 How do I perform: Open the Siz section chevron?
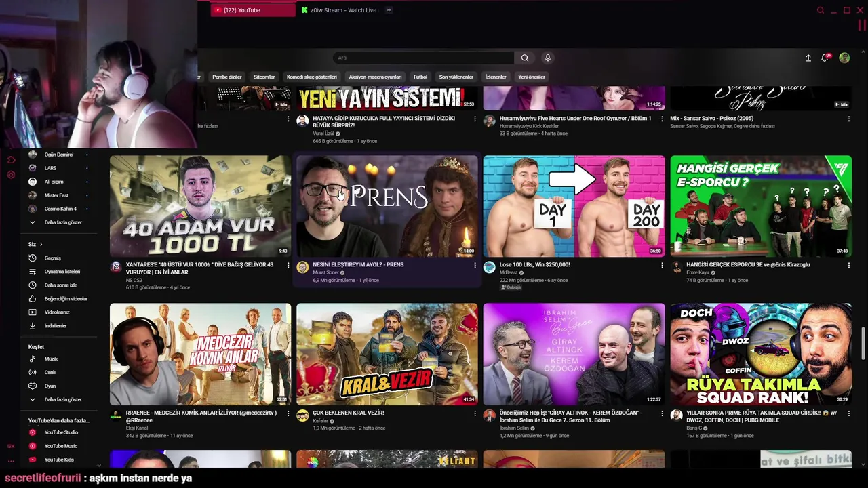(x=41, y=244)
